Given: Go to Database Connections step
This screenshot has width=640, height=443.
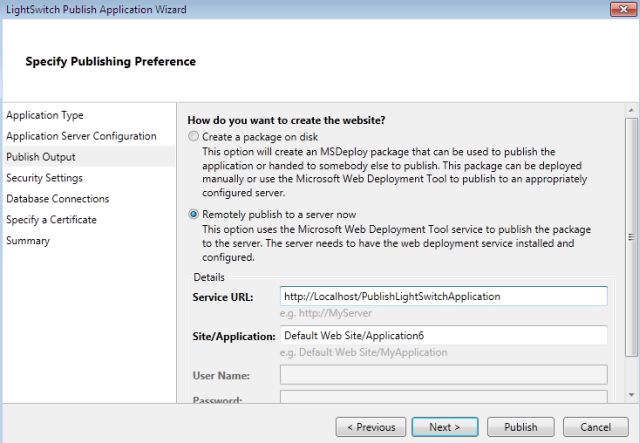Looking at the screenshot, I should 58,199.
